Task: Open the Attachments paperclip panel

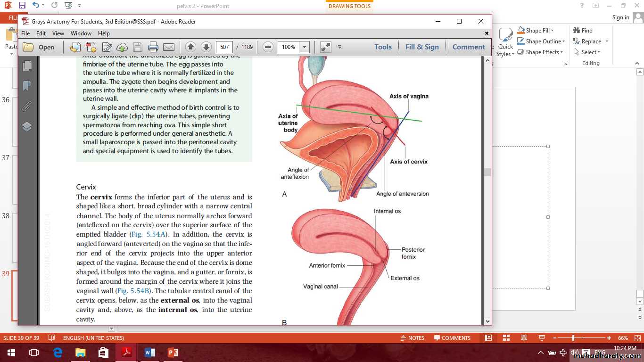Action: click(27, 106)
